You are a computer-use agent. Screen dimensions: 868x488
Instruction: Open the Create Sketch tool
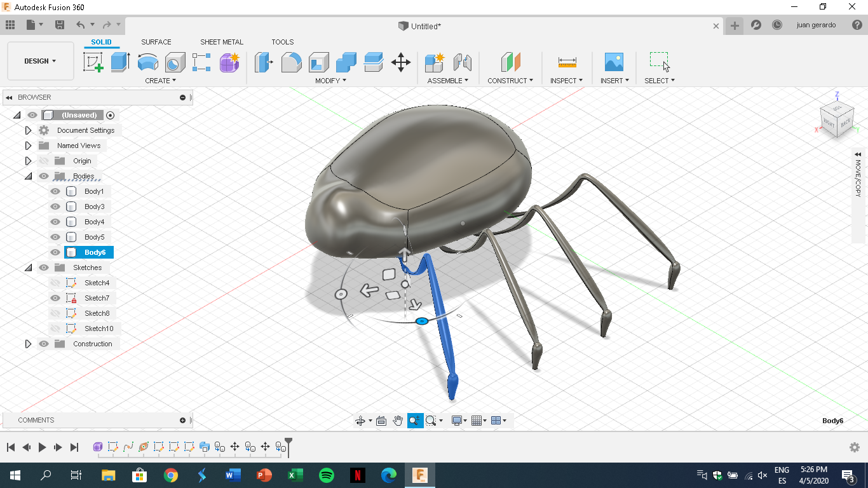93,62
